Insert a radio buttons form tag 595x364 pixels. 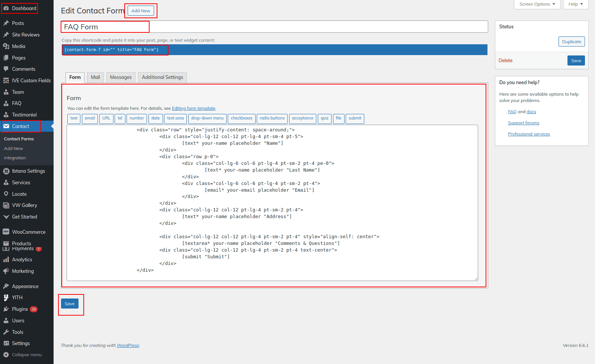pos(272,118)
